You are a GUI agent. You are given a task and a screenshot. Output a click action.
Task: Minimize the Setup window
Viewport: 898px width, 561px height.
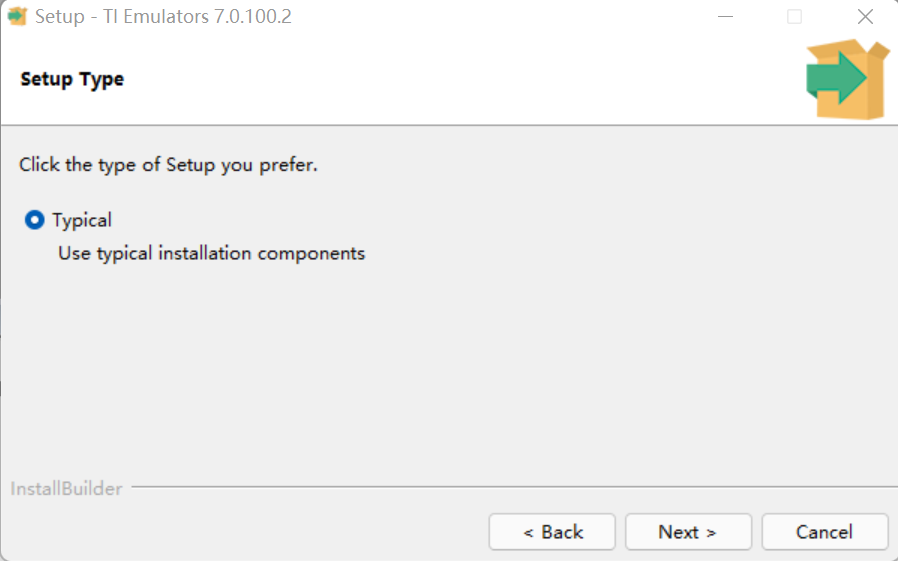726,17
